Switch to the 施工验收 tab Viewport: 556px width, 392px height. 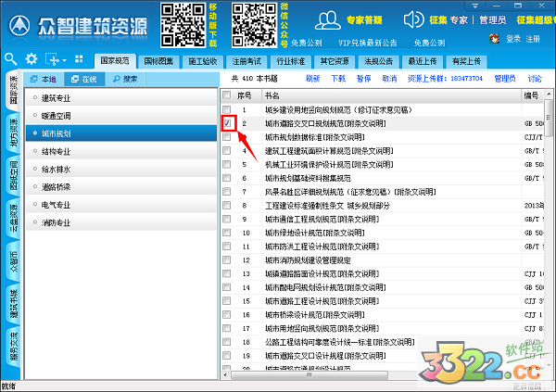click(x=202, y=61)
